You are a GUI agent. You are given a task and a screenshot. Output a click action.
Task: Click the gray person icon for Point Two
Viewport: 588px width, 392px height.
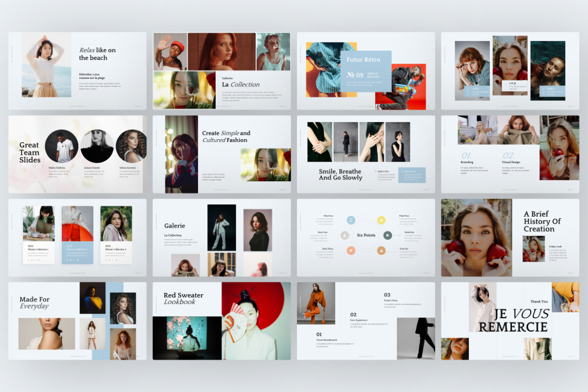pyautogui.click(x=344, y=236)
